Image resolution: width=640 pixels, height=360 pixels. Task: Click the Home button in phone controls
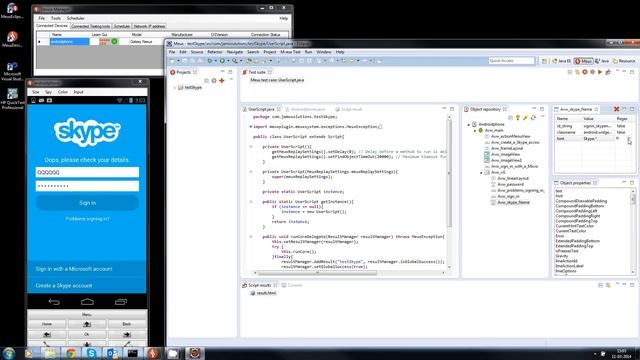[47, 324]
